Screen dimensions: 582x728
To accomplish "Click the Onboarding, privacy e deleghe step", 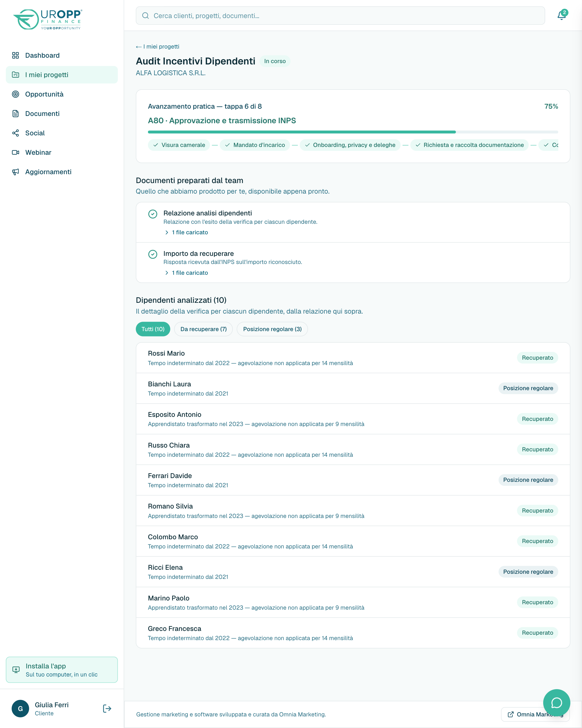I will [350, 145].
